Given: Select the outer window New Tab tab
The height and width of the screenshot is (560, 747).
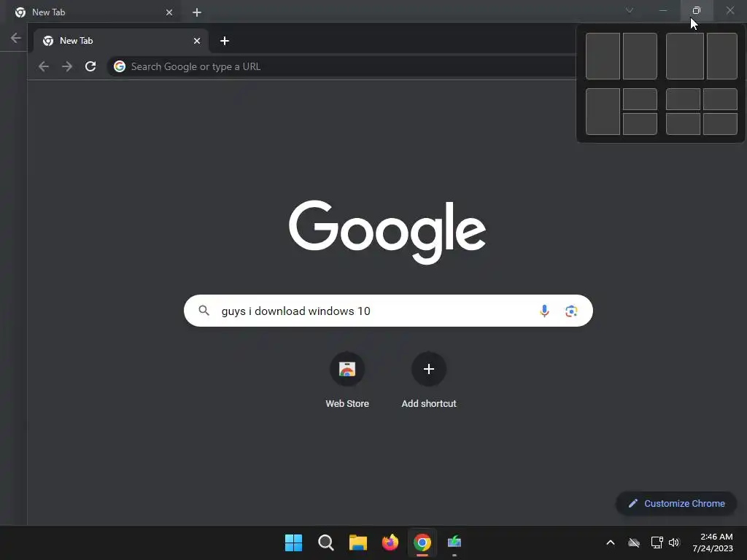Looking at the screenshot, I should [93, 12].
